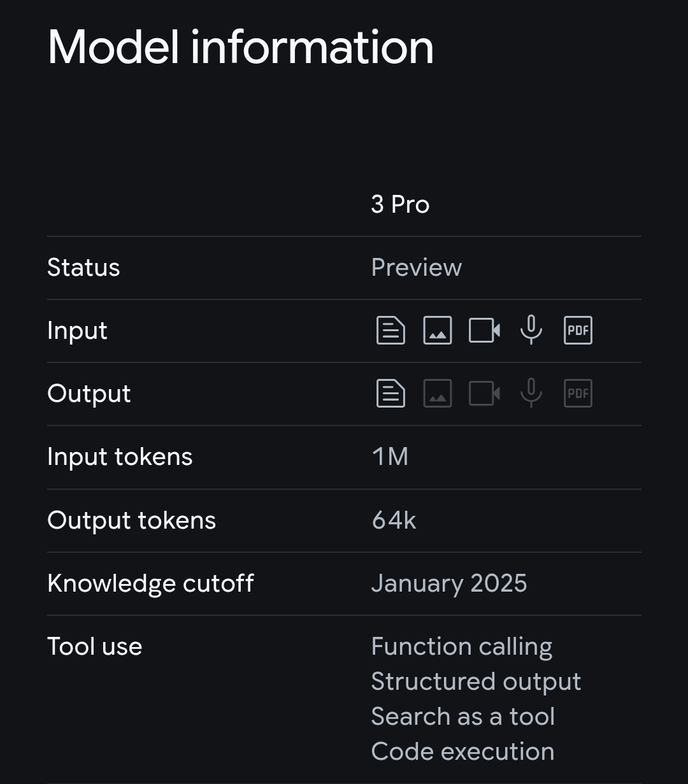Click the dimmed PDF output icon

[578, 394]
